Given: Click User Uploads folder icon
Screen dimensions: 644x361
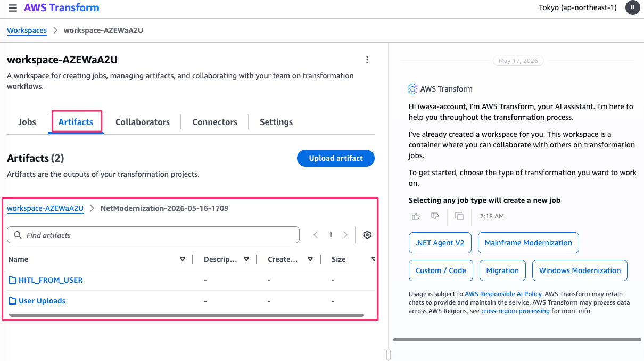Looking at the screenshot, I should (12, 301).
